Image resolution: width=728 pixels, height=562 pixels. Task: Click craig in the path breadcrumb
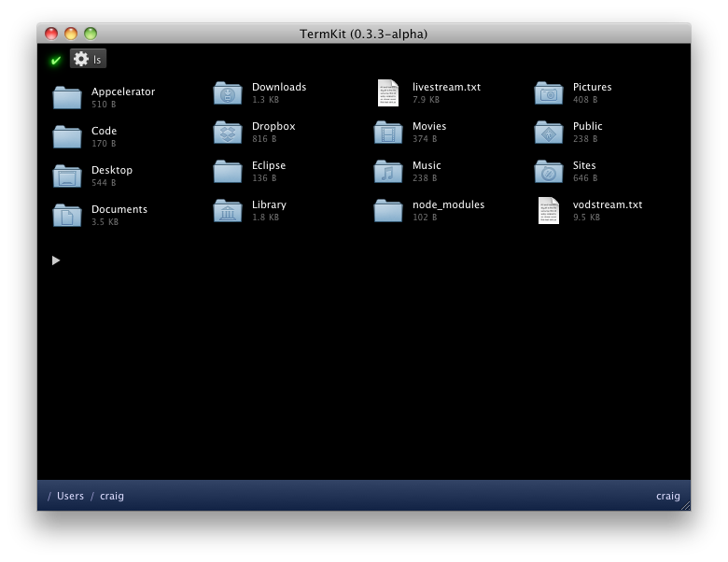(112, 496)
